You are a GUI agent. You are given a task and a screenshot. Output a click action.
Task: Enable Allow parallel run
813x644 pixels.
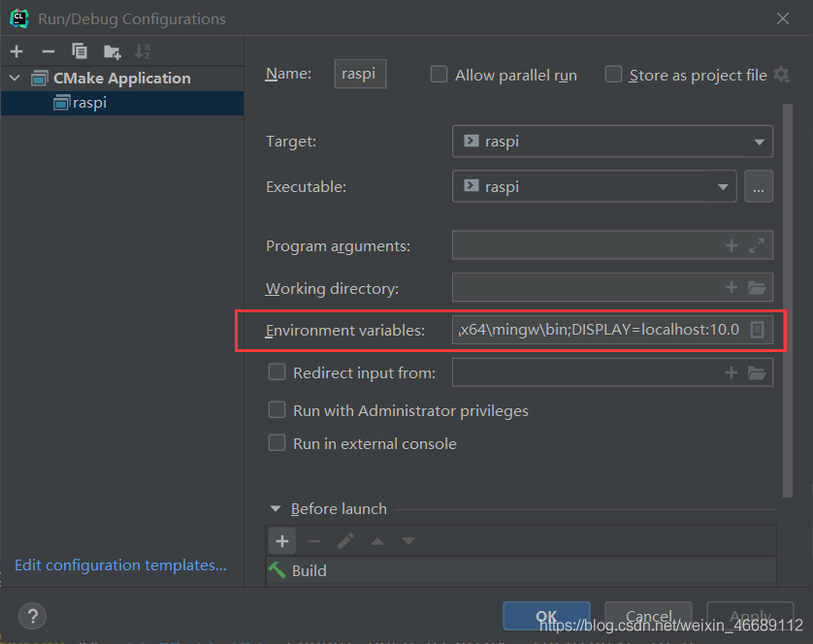coord(439,74)
